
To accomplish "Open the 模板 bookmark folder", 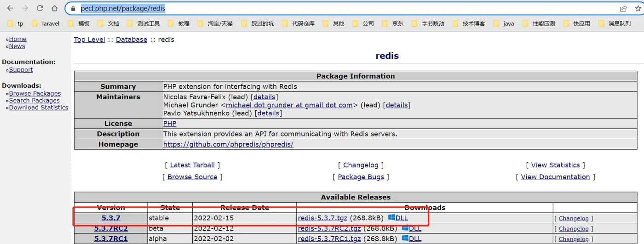I will tap(79, 23).
